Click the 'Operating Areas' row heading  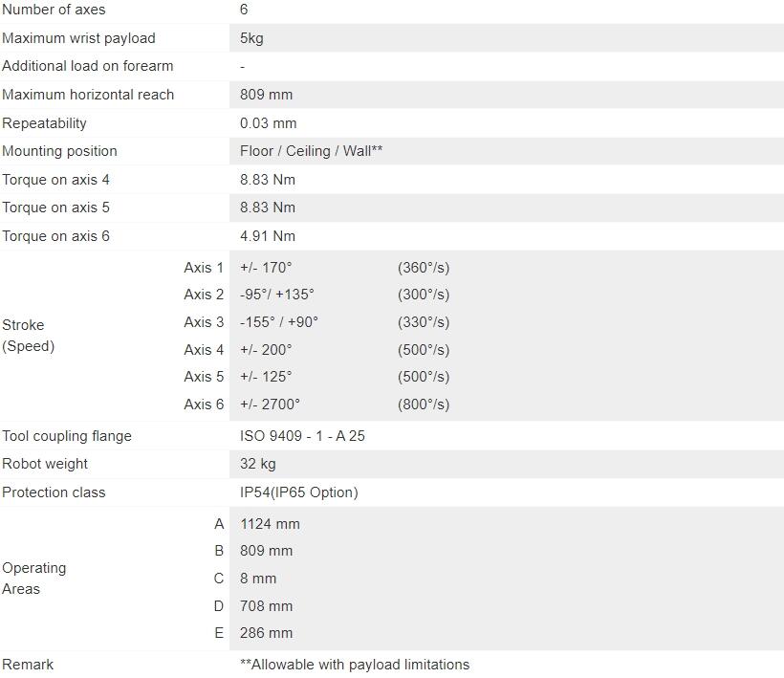click(x=34, y=579)
